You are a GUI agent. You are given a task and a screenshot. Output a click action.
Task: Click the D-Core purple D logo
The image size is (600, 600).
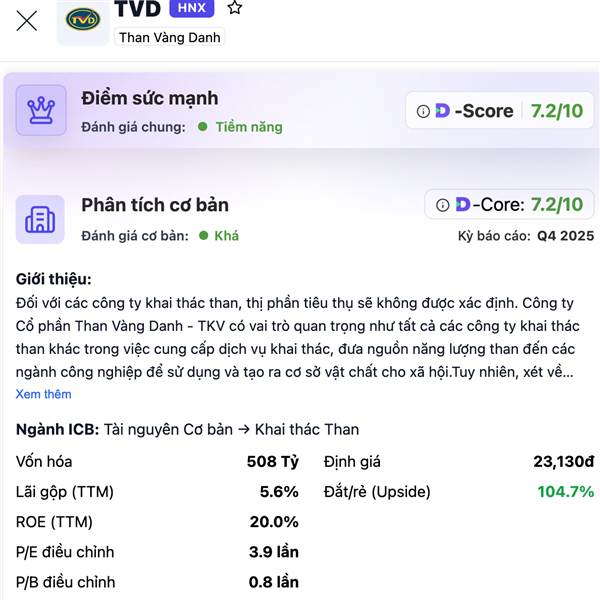(x=463, y=204)
